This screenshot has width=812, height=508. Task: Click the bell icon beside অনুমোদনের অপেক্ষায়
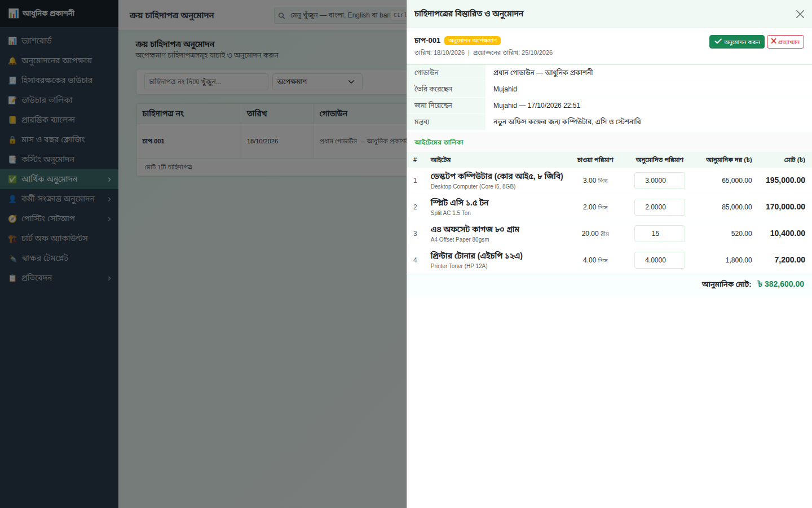(12, 60)
